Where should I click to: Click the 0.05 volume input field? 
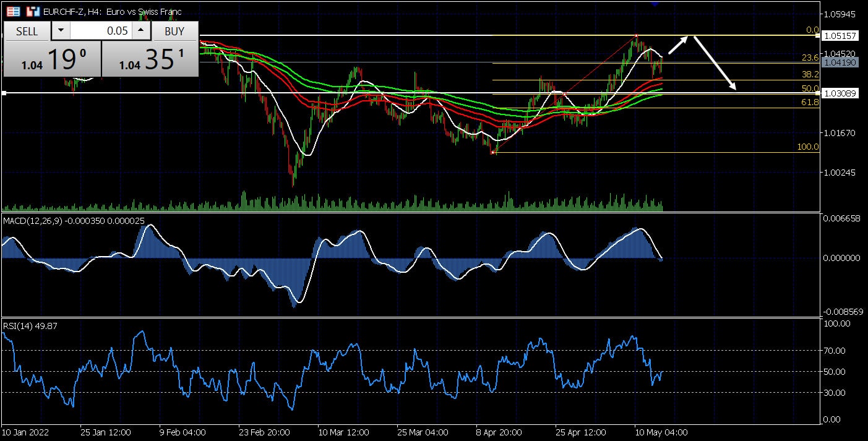101,32
